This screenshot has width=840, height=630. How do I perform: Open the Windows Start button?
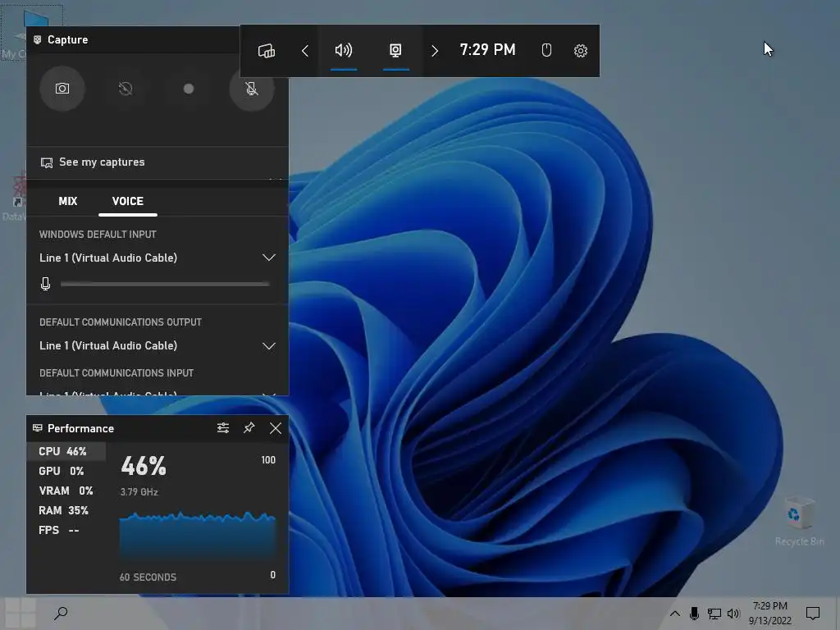click(21, 614)
